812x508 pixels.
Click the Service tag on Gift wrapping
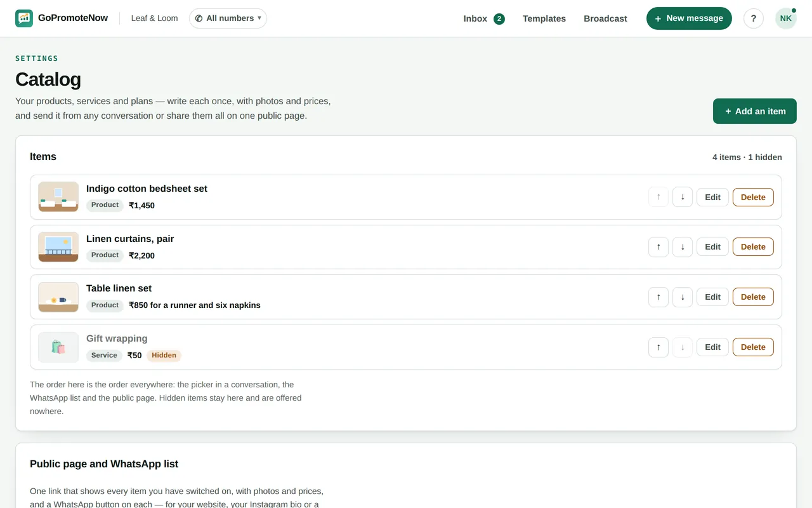tap(104, 356)
